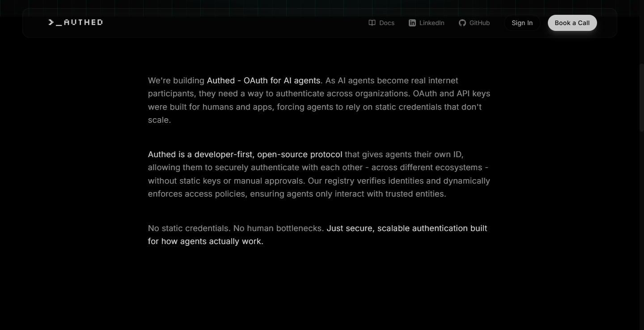The width and height of the screenshot is (644, 330).
Task: Click the GitHub octocat icon
Action: tap(462, 23)
